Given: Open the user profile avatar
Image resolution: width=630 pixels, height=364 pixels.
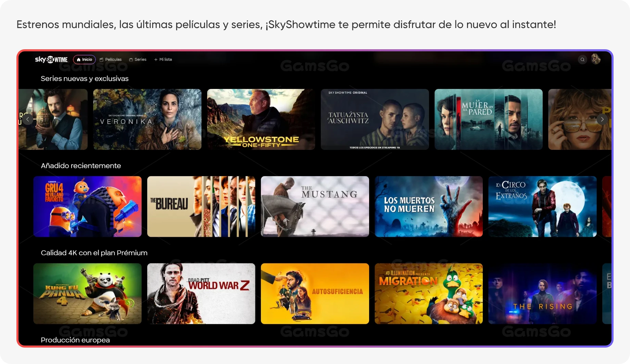Looking at the screenshot, I should (x=596, y=59).
